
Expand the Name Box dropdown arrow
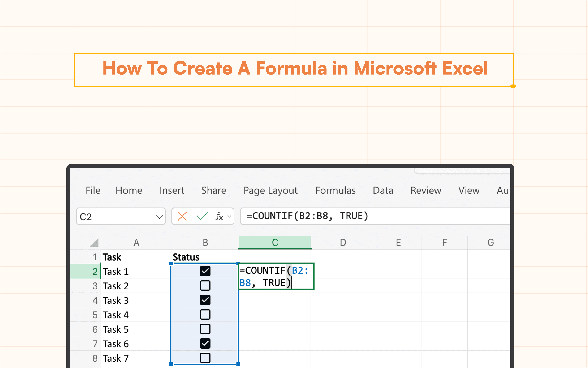[159, 217]
